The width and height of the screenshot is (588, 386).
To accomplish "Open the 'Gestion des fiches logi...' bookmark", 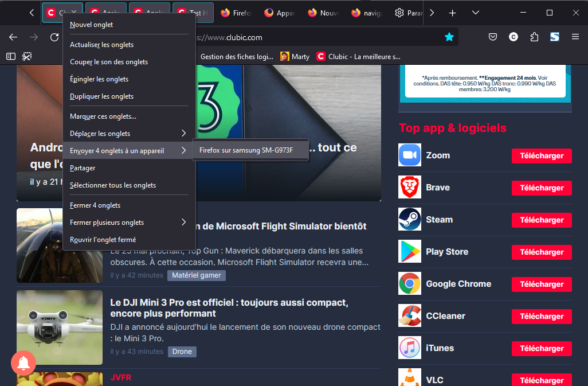I will coord(237,57).
